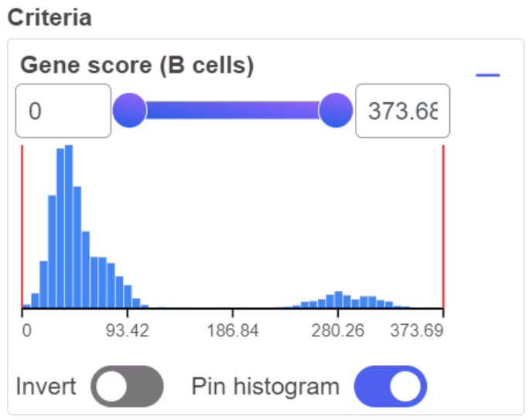Click the Pin histogram label text

pos(265,387)
